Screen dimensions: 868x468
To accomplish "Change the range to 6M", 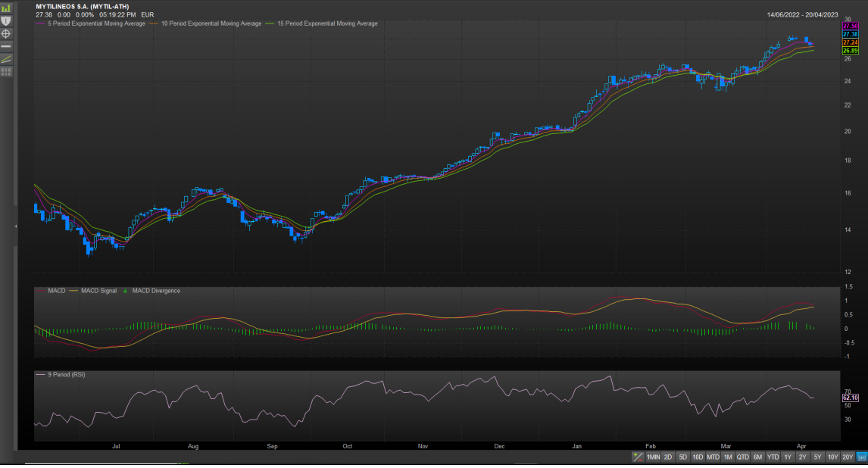I will [757, 457].
